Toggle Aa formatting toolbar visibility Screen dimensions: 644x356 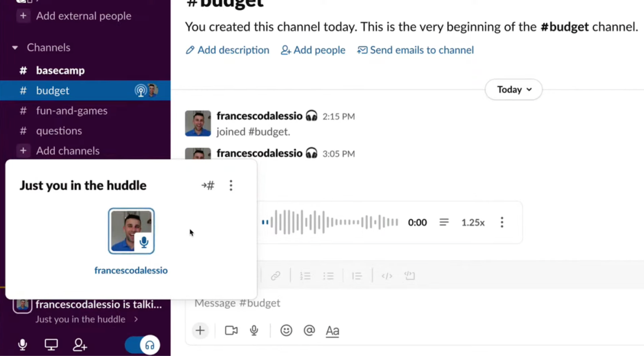coord(332,331)
